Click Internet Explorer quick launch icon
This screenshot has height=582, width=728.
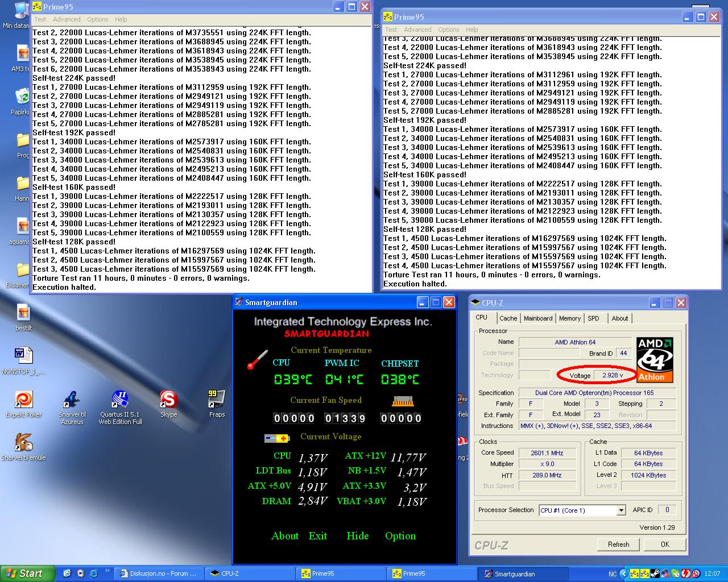click(x=93, y=573)
